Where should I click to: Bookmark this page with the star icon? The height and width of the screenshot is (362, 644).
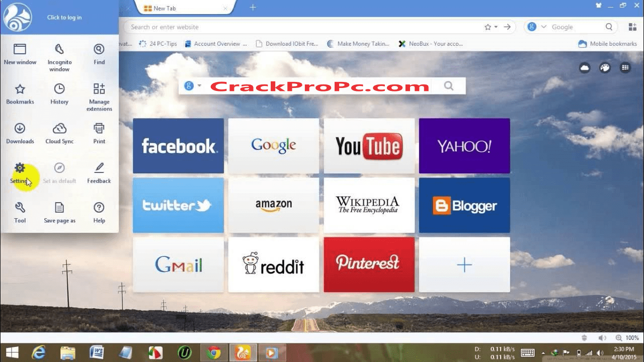pyautogui.click(x=488, y=27)
